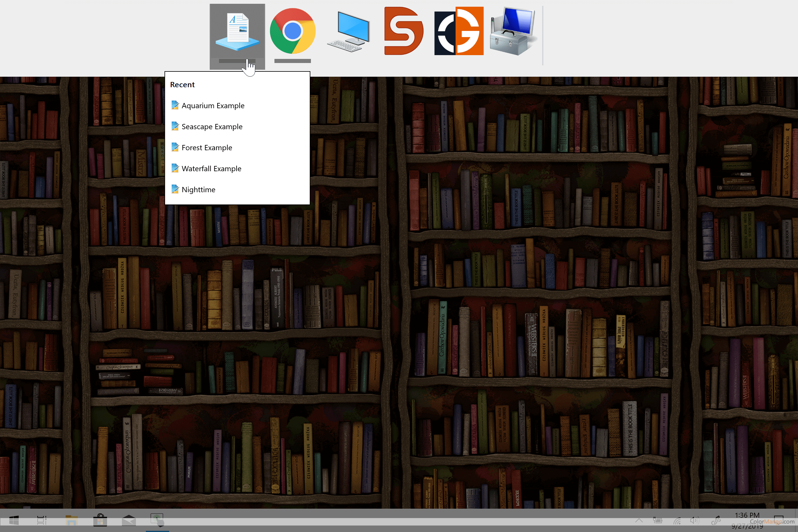The width and height of the screenshot is (798, 532).
Task: Launch Microsoft Store from the taskbar
Action: click(x=100, y=520)
